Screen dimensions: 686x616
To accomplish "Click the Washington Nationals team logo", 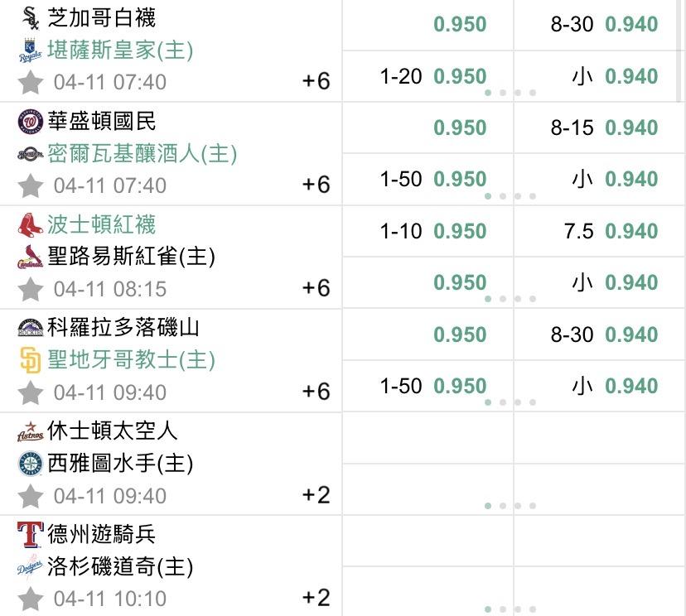I will pyautogui.click(x=31, y=122).
